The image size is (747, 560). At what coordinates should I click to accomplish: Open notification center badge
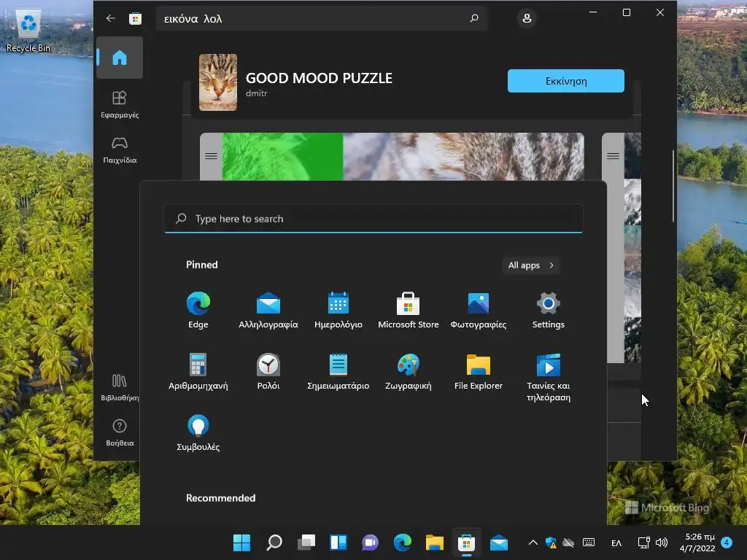[727, 542]
